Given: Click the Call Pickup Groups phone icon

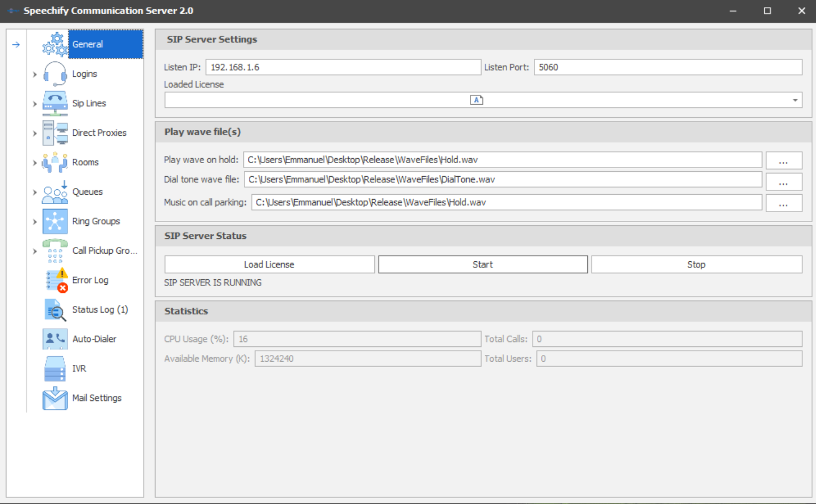Looking at the screenshot, I should pos(55,251).
